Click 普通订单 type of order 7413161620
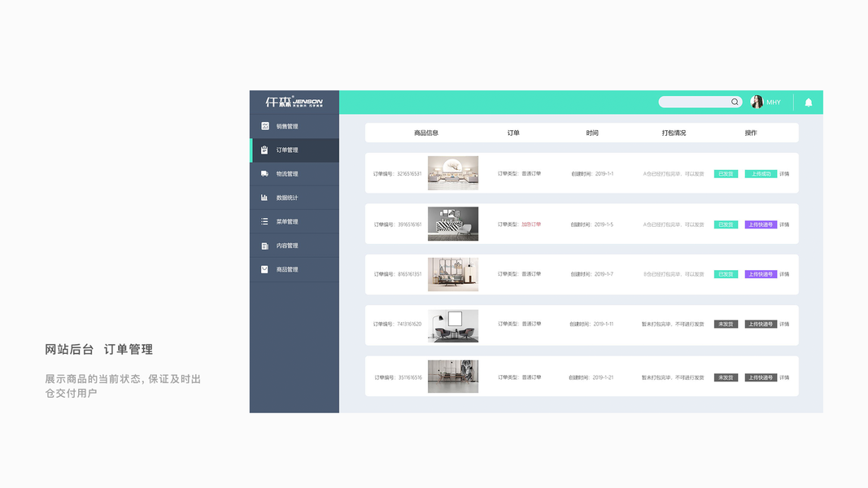The image size is (868, 488). pos(531,324)
